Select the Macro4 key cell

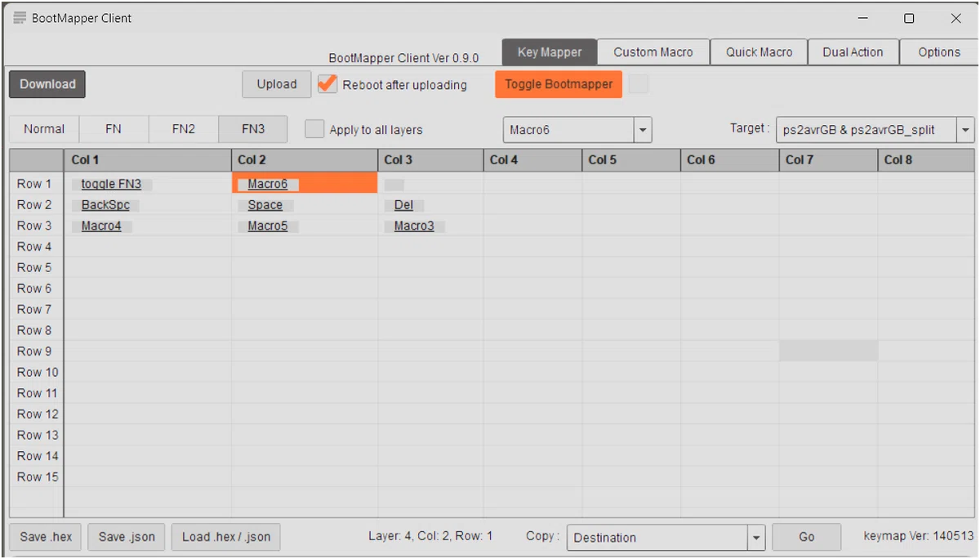(148, 226)
